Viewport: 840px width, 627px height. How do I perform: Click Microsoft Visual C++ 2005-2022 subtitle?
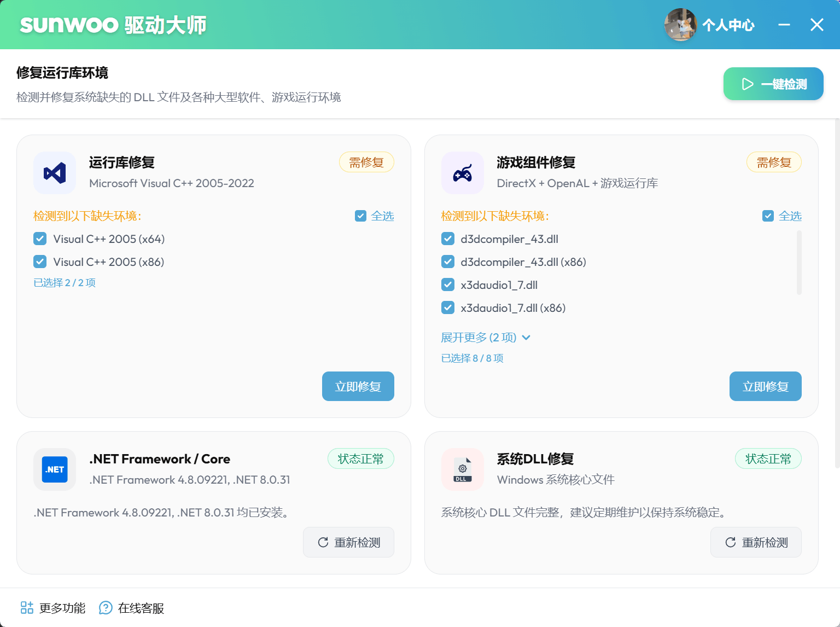pyautogui.click(x=172, y=183)
